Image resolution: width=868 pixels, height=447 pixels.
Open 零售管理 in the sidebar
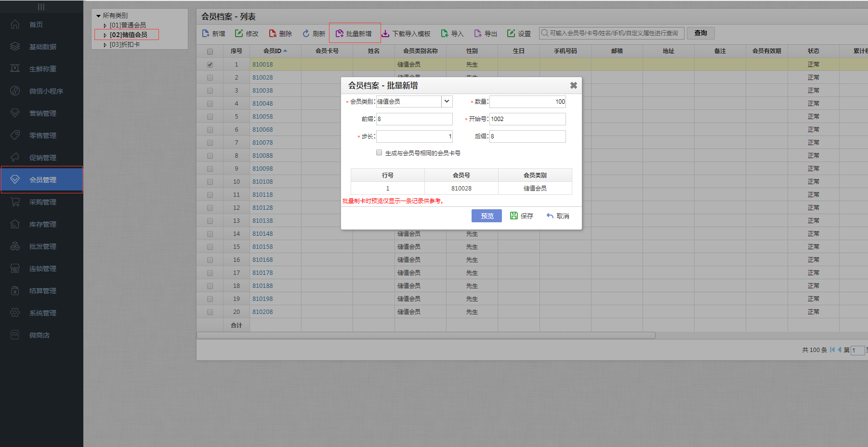click(x=42, y=135)
